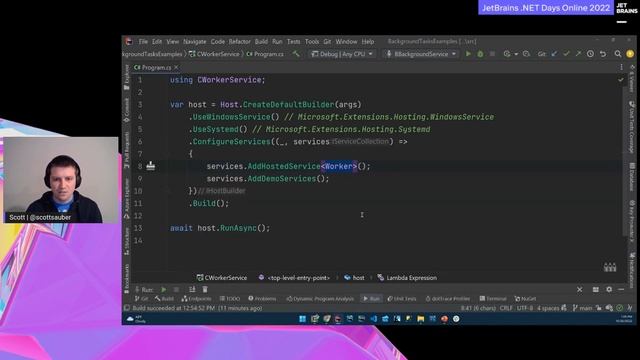Open the editor tabs three-dot options
This screenshot has width=640, height=360.
coord(621,67)
